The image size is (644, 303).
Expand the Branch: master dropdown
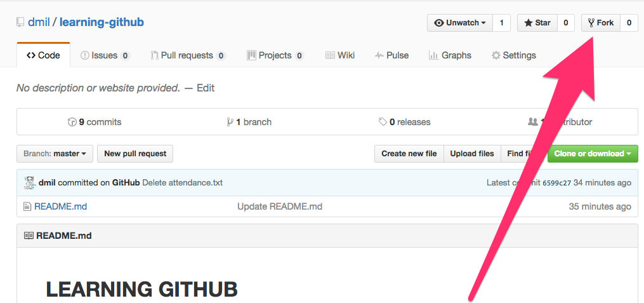(55, 154)
